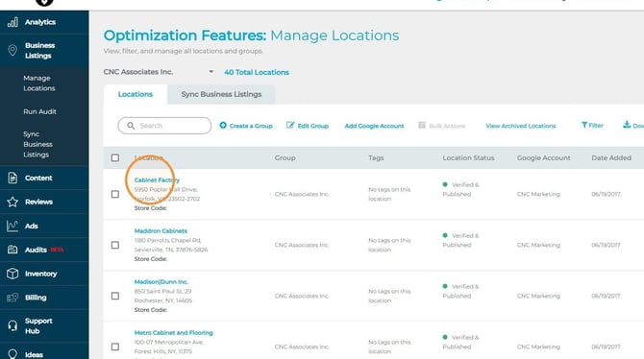The height and width of the screenshot is (359, 644).
Task: Check the box for Madison|Dunn Inc.
Action: coord(115,296)
